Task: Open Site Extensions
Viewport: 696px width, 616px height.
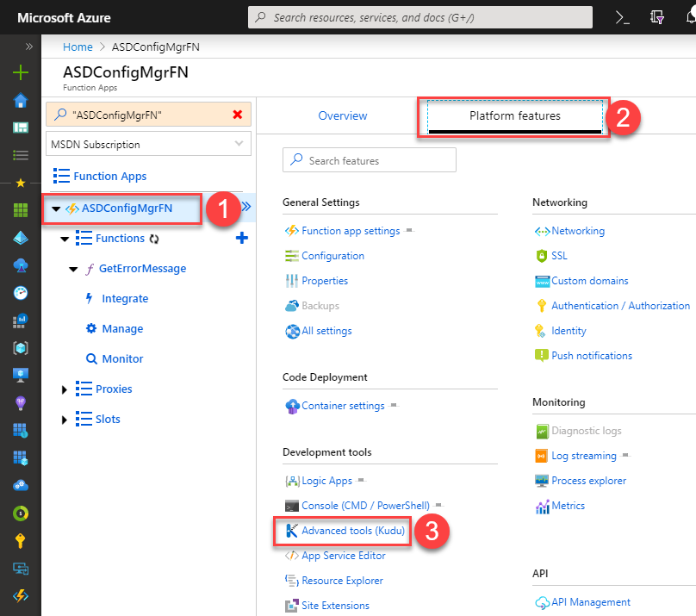Action: tap(335, 606)
